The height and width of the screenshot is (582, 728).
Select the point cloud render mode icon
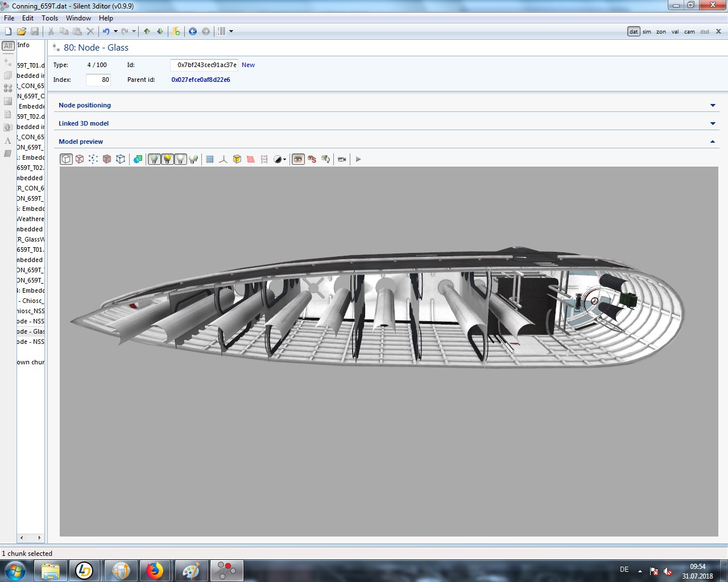[93, 159]
